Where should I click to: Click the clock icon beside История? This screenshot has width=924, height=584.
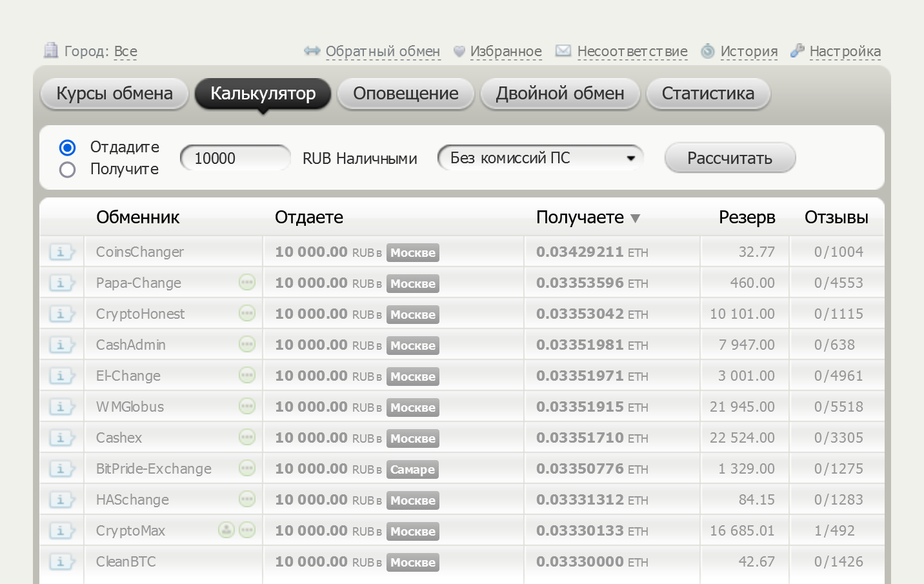click(708, 51)
